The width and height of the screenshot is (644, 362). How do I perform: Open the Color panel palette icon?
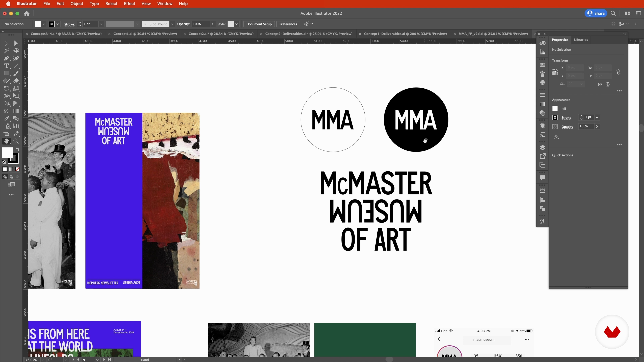[x=543, y=43]
